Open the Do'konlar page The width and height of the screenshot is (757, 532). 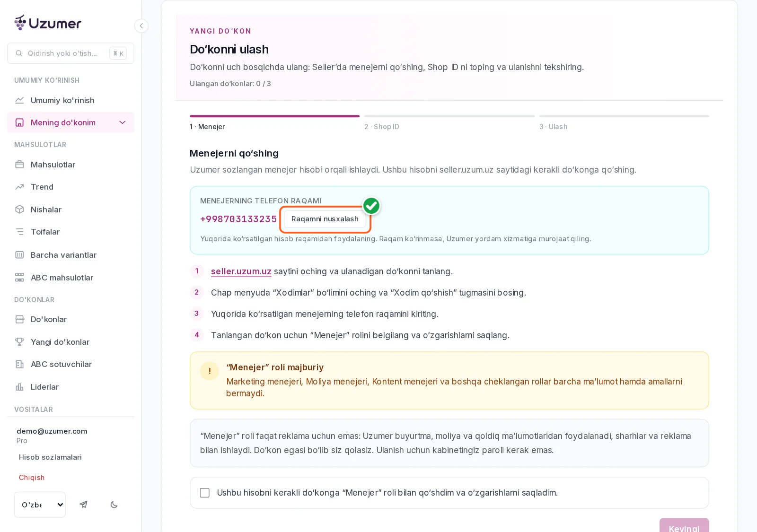tap(70, 319)
